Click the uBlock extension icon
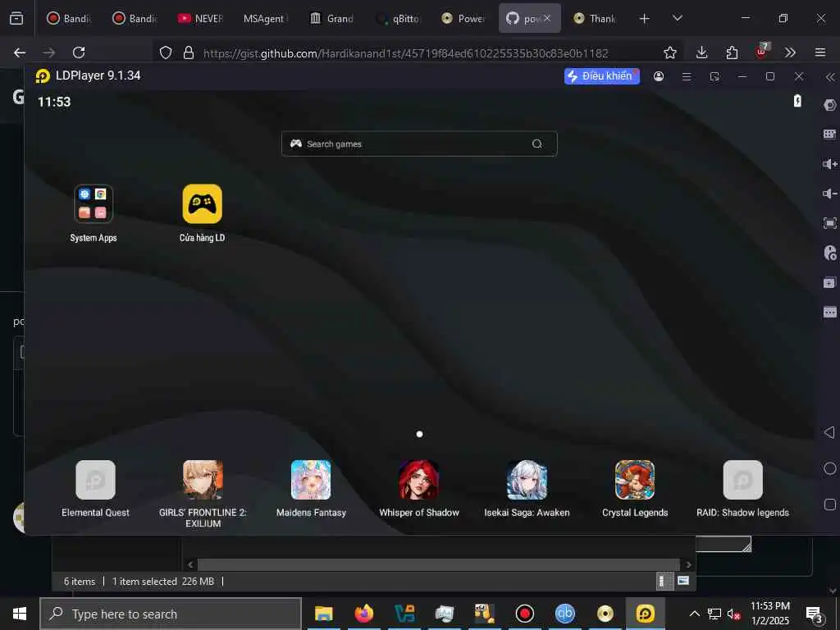This screenshot has width=840, height=630. [762, 52]
